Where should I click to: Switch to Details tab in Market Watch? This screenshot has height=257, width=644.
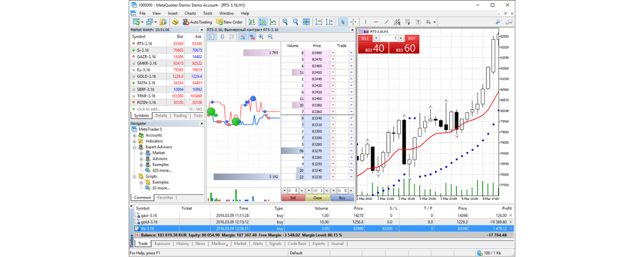(161, 115)
